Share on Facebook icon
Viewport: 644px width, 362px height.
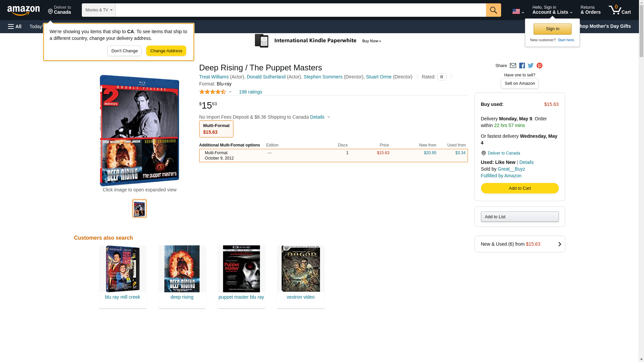[522, 66]
